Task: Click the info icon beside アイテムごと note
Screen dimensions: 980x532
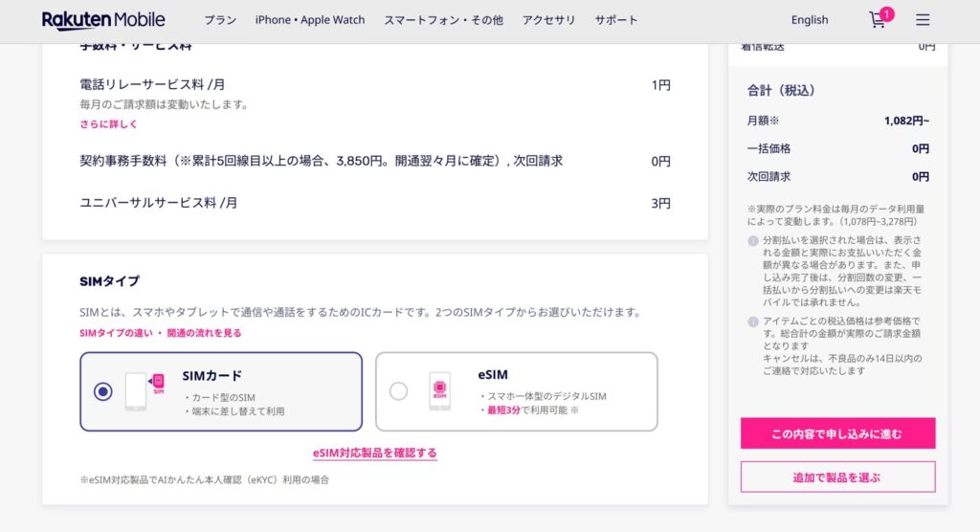Action: (x=752, y=321)
